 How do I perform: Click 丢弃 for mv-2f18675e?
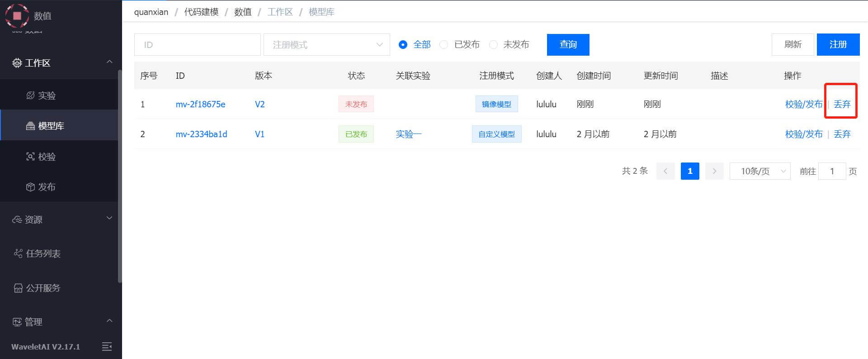tap(842, 104)
